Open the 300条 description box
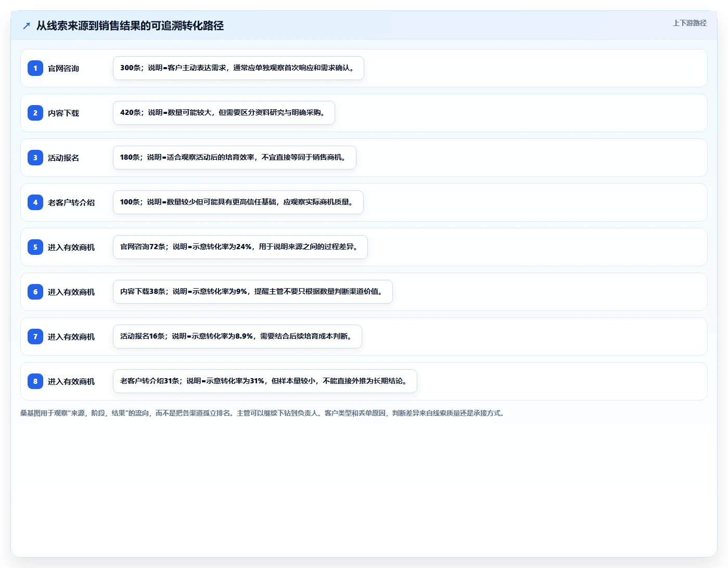728x568 pixels. [238, 68]
